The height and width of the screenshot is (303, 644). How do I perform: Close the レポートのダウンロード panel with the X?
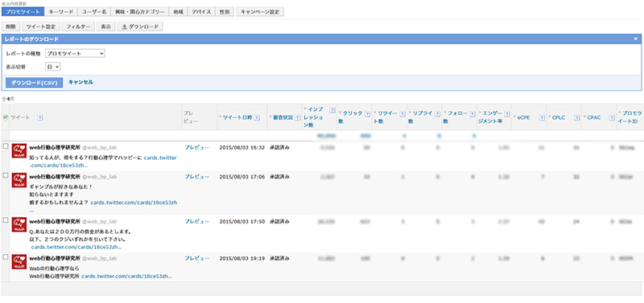(x=636, y=39)
